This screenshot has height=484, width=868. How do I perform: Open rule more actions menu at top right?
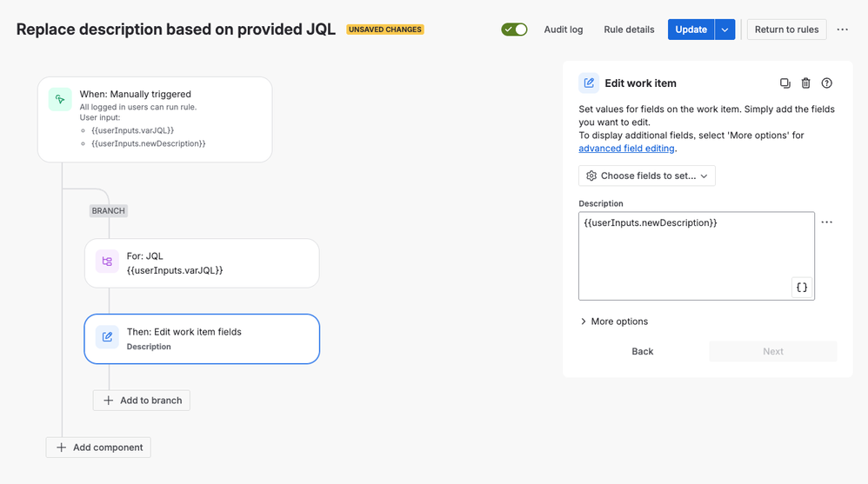click(x=843, y=30)
